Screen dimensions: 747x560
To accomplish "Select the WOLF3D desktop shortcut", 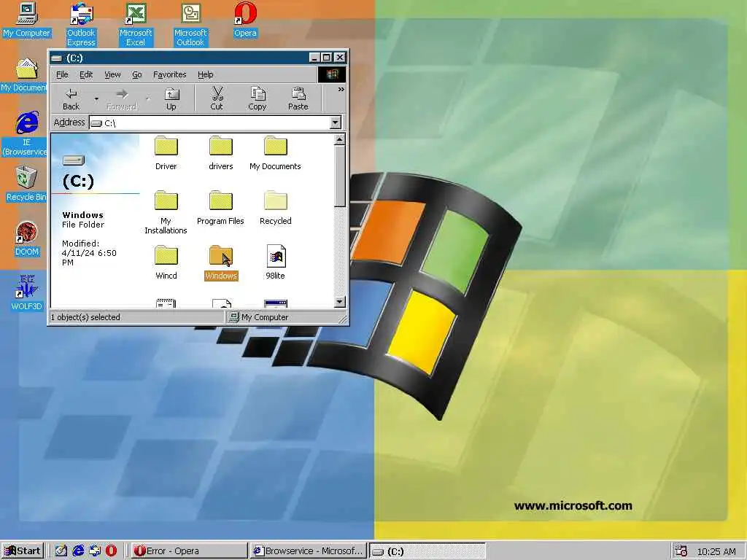I will (x=27, y=293).
